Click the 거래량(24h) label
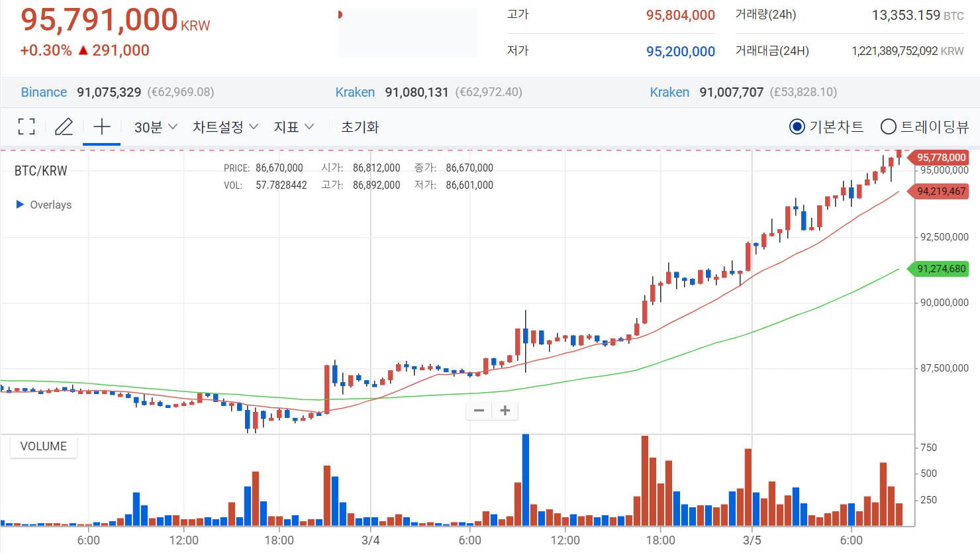 [765, 15]
